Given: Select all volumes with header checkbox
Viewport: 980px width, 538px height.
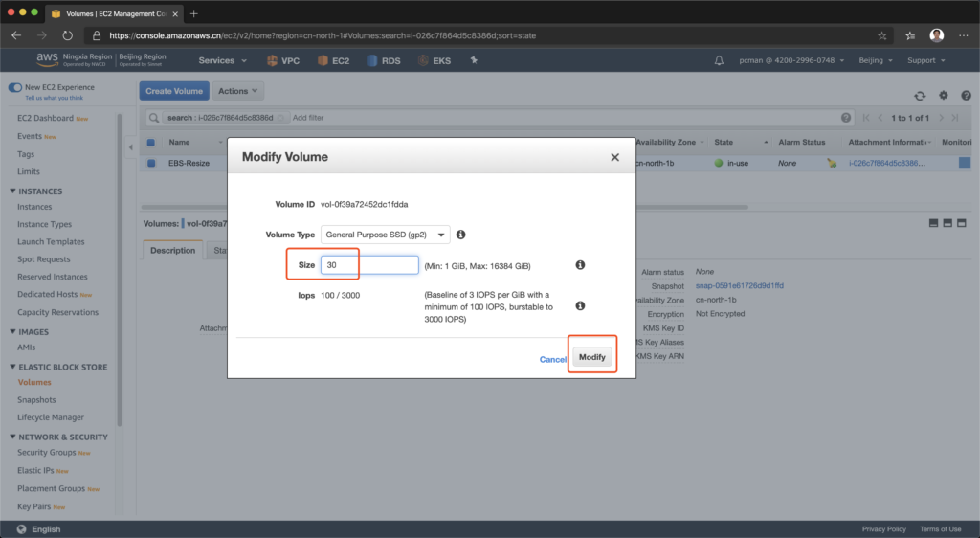Looking at the screenshot, I should point(151,143).
